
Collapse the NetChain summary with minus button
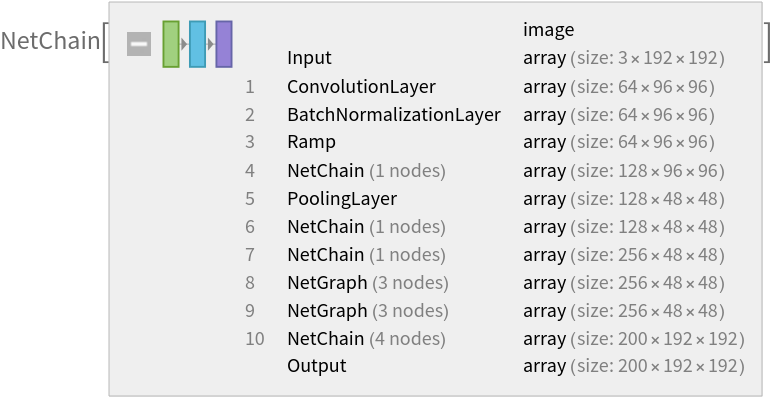point(139,44)
